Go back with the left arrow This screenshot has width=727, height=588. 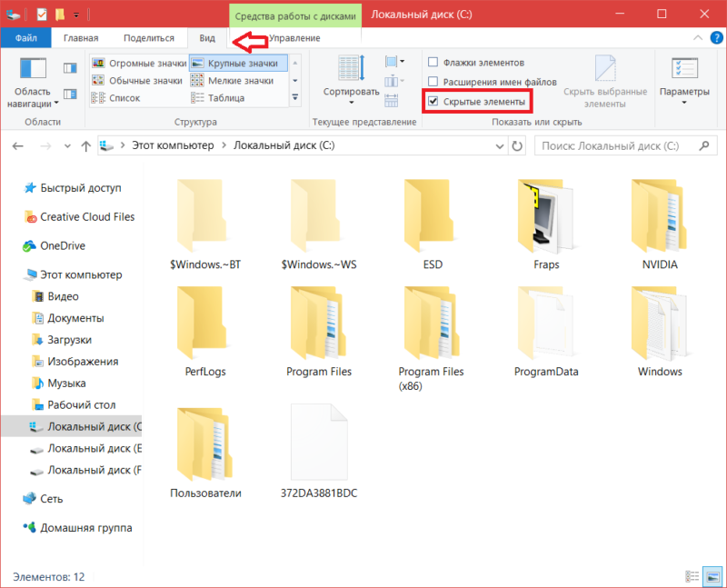(x=18, y=146)
